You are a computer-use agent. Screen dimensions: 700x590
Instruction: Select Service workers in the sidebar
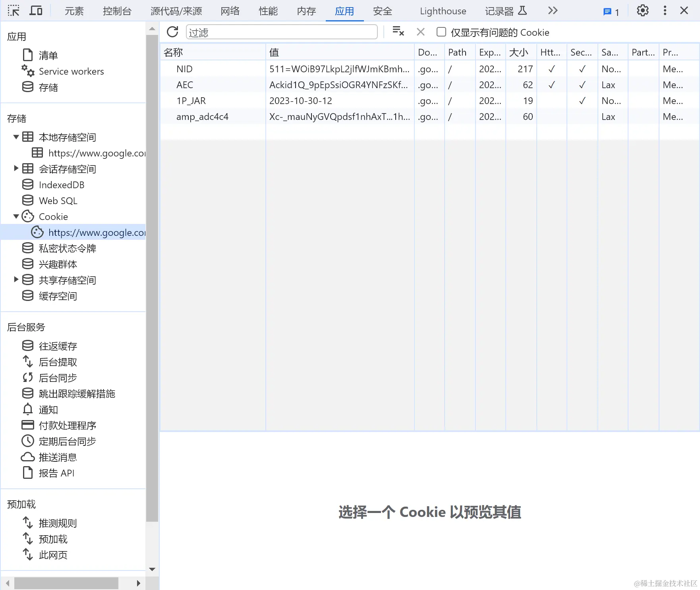[71, 71]
